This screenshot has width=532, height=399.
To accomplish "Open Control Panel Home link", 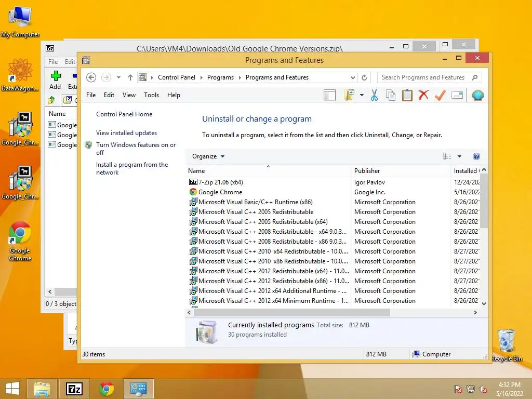I will [x=124, y=114].
